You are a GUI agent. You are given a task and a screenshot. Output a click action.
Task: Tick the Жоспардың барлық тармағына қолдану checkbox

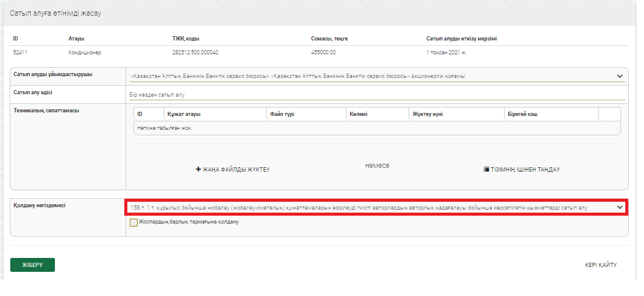tap(133, 222)
